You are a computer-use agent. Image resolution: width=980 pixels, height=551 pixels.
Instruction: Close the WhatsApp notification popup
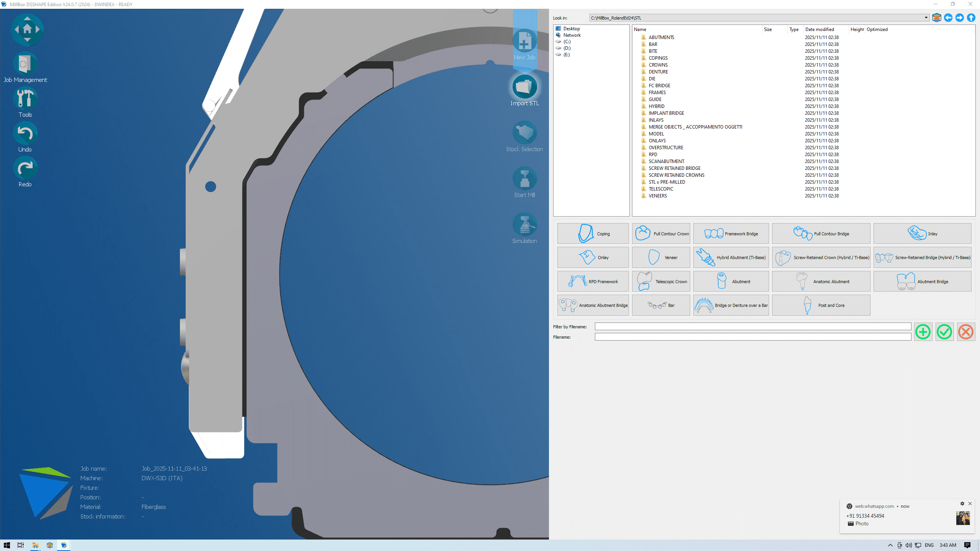click(970, 504)
